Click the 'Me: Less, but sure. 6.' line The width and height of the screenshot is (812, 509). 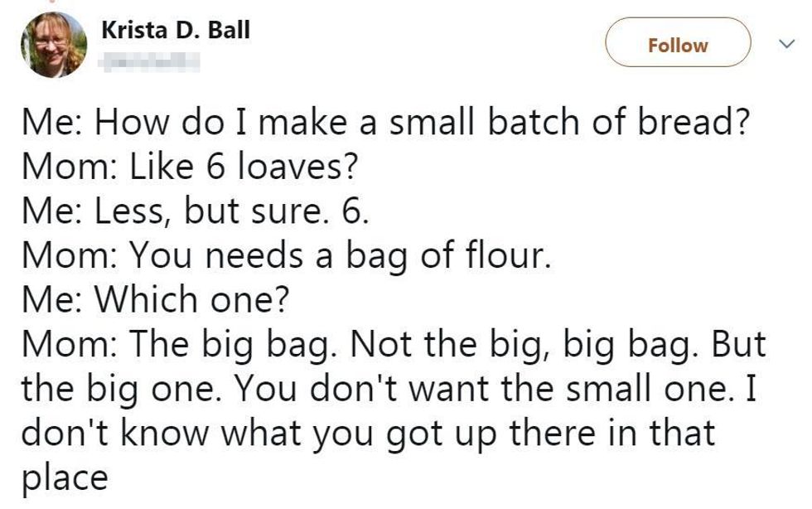[195, 211]
